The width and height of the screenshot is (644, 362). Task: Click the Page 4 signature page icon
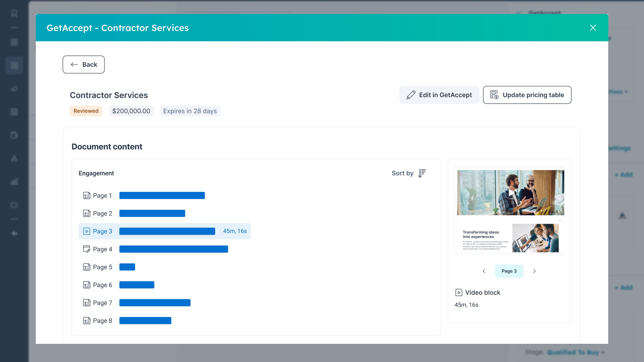pos(86,249)
